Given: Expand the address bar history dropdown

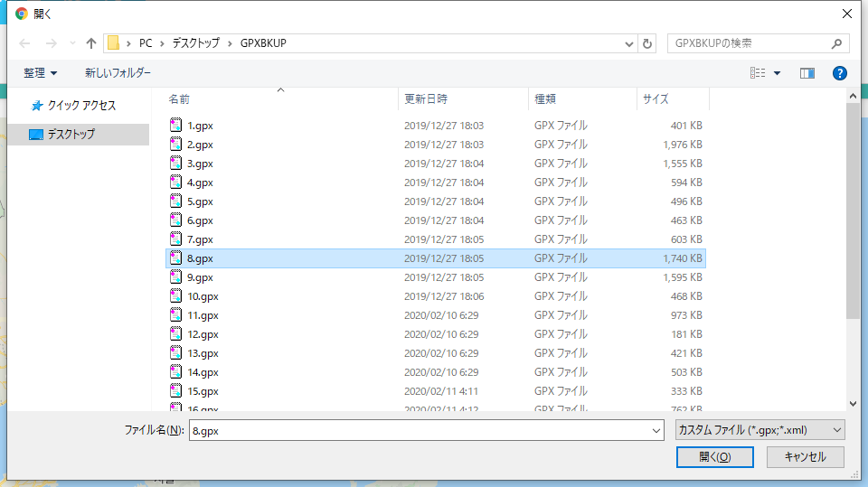Looking at the screenshot, I should [x=629, y=43].
